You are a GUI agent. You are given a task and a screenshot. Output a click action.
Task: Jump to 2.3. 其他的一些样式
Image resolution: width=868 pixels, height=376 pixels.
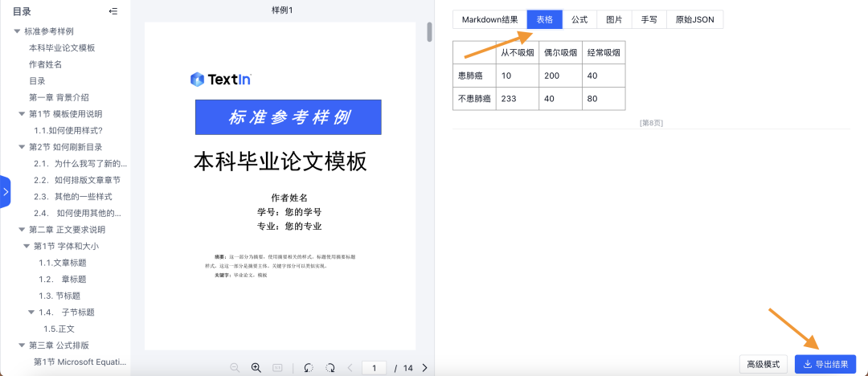73,197
